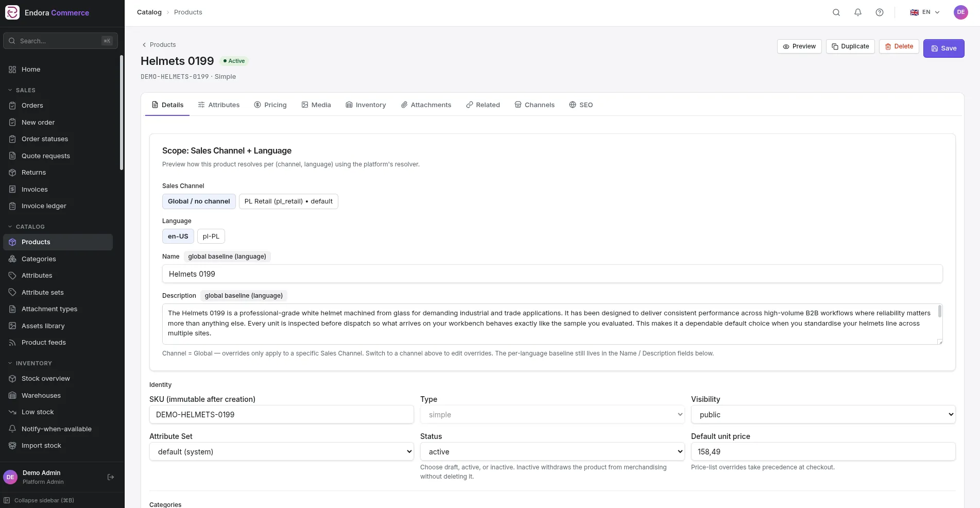Image resolution: width=980 pixels, height=508 pixels.
Task: Open the help question-mark icon
Action: pyautogui.click(x=880, y=12)
